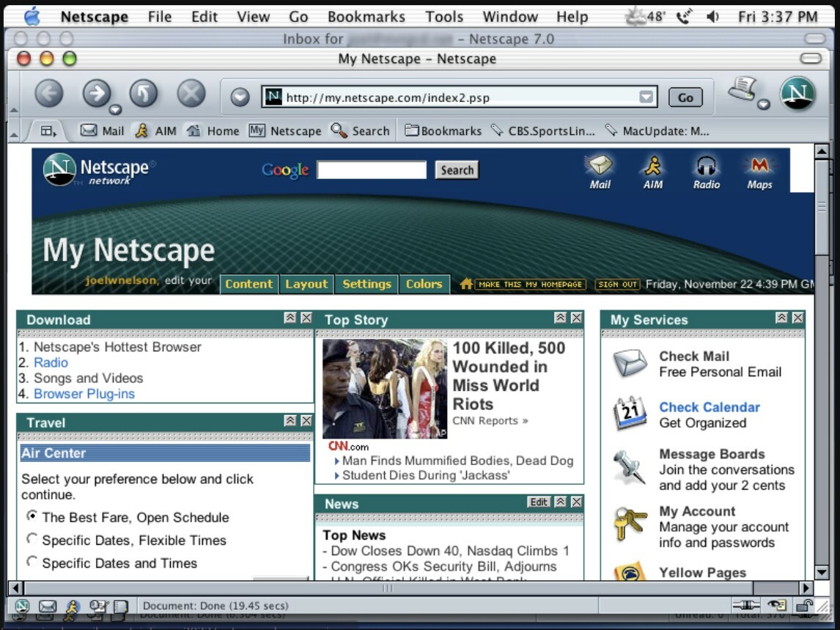
Task: Open the Browser Plug-ins link
Action: coord(84,394)
